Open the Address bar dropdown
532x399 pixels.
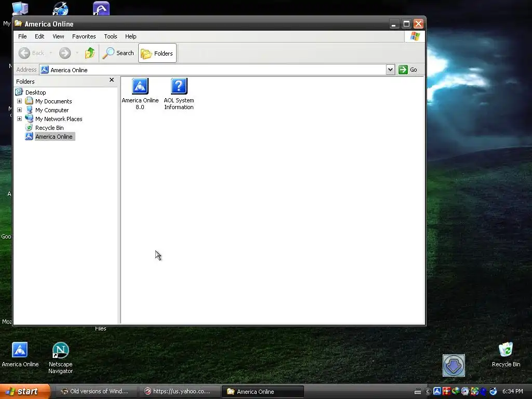tap(390, 70)
